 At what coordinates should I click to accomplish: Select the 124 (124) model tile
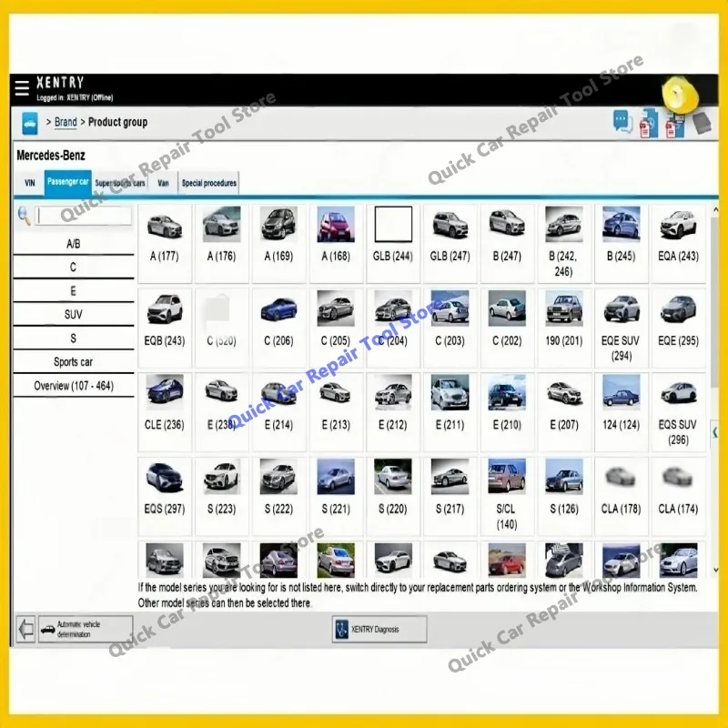[622, 412]
